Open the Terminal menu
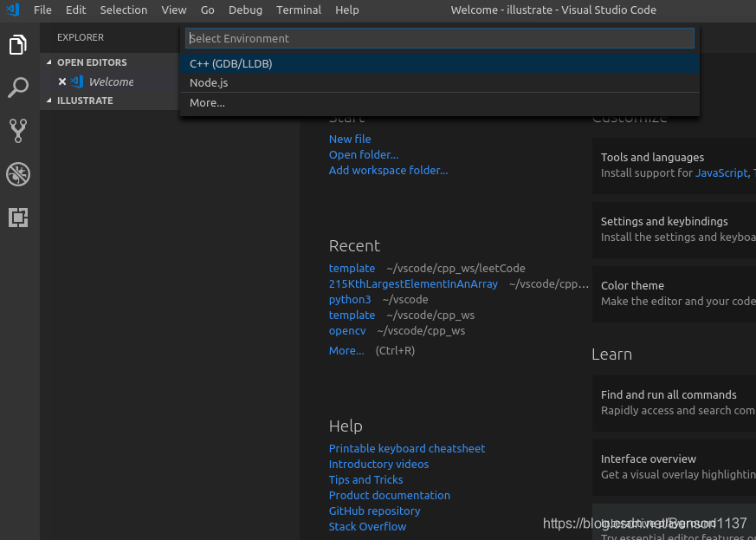The image size is (756, 540). pyautogui.click(x=299, y=10)
